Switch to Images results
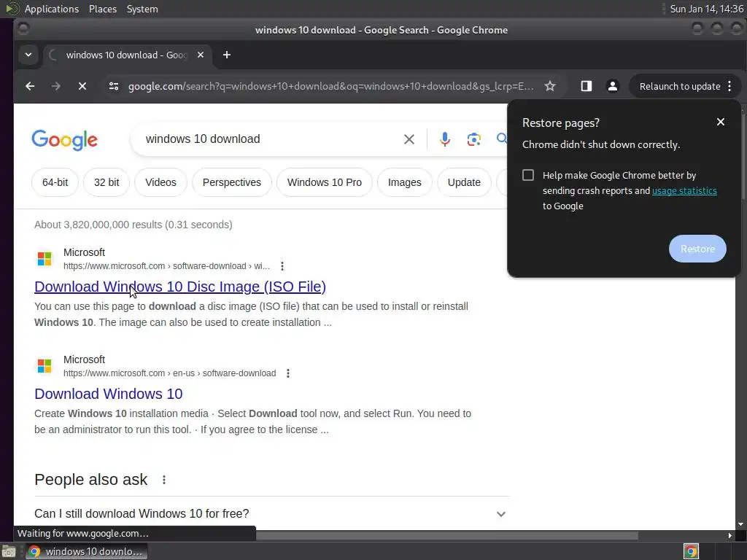The width and height of the screenshot is (747, 560). coord(404,182)
